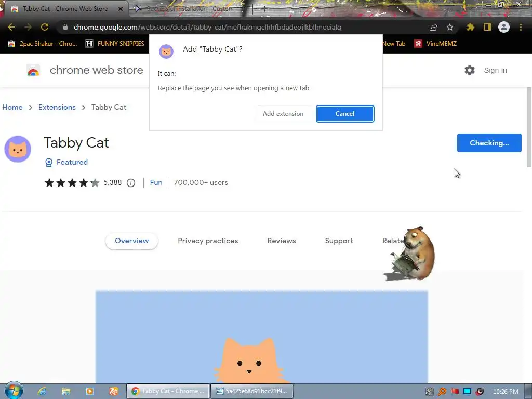Click the cyan monitor tray icon
This screenshot has height=399, width=532.
coord(467,392)
